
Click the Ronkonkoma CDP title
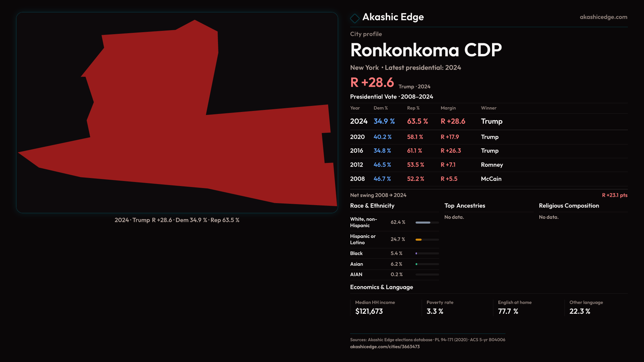pyautogui.click(x=426, y=50)
